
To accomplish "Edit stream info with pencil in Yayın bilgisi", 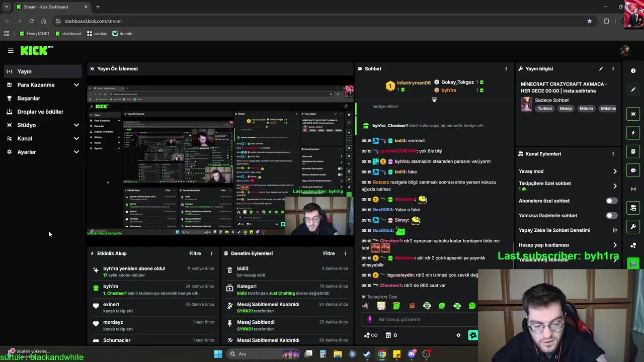I will click(601, 68).
